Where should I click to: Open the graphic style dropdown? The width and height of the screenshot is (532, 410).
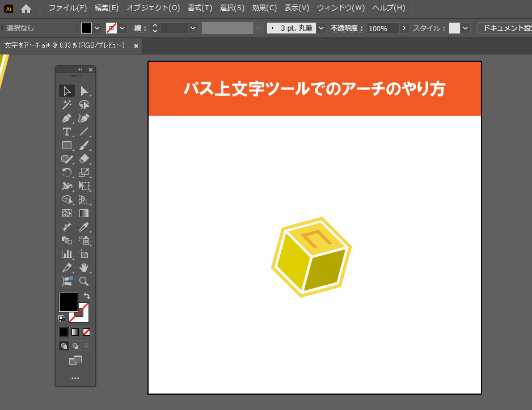(466, 28)
